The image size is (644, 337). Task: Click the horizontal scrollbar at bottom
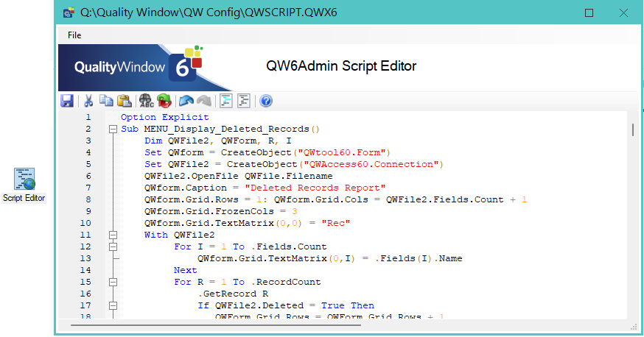[216, 325]
